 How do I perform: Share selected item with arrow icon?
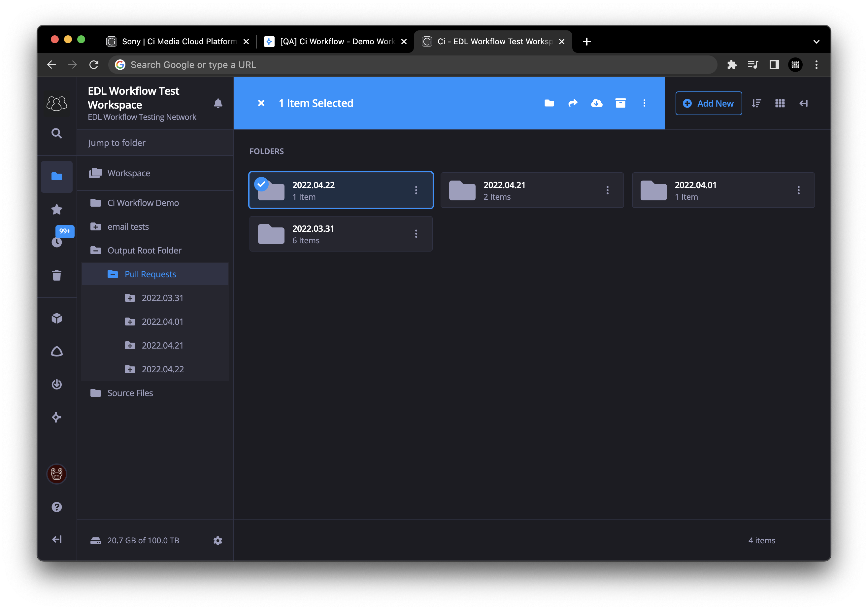573,103
